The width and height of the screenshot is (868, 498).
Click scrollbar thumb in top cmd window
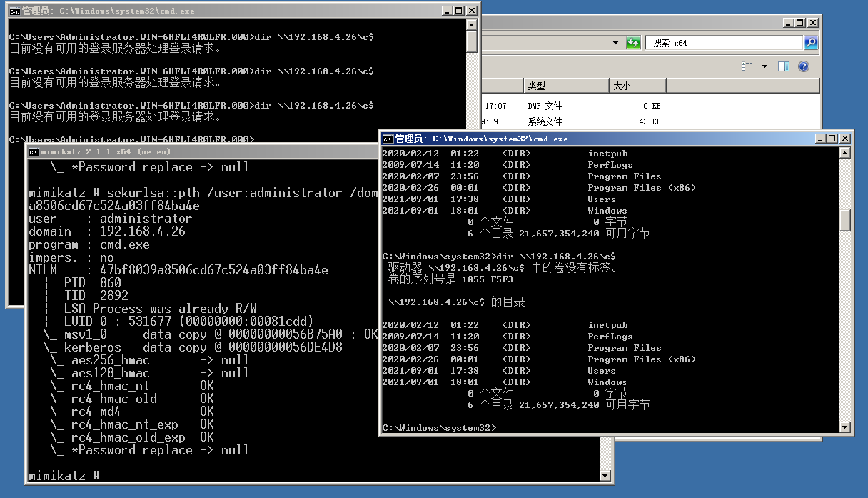click(x=472, y=41)
